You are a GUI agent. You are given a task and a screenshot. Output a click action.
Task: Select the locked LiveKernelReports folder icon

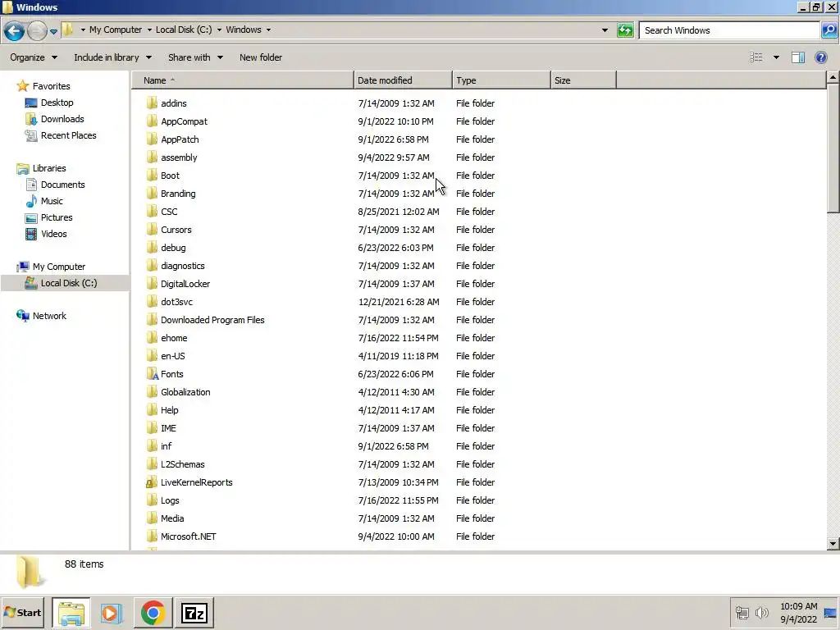(x=152, y=482)
